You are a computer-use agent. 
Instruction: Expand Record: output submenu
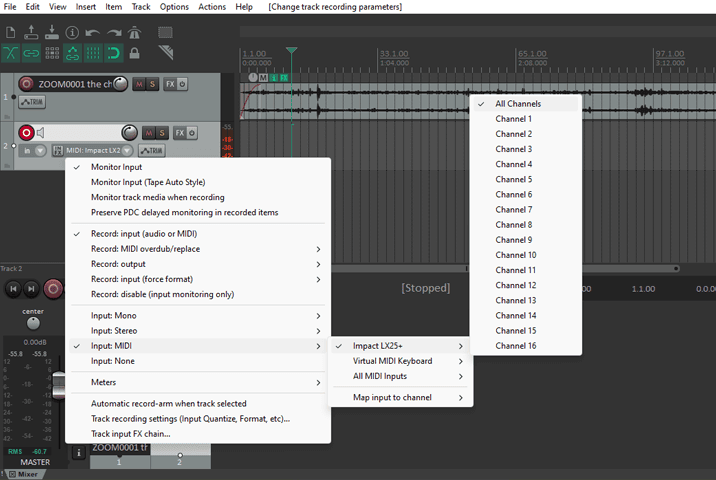198,264
